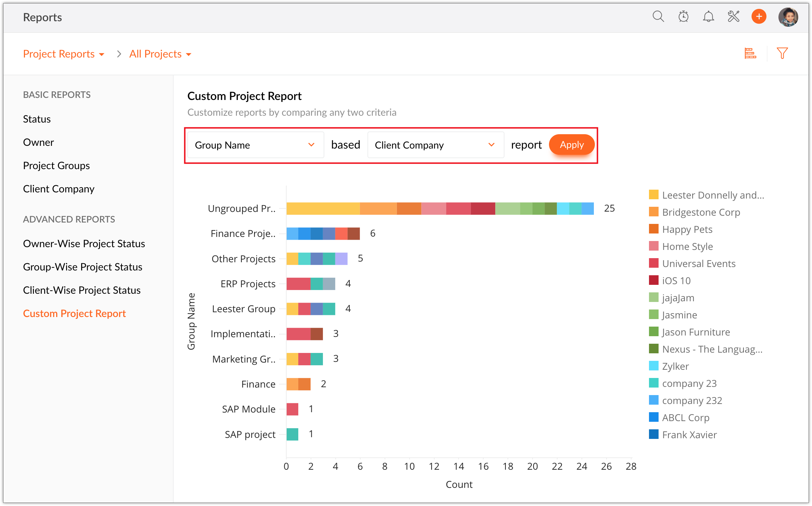Open the search icon in header
The image size is (812, 506).
point(658,16)
